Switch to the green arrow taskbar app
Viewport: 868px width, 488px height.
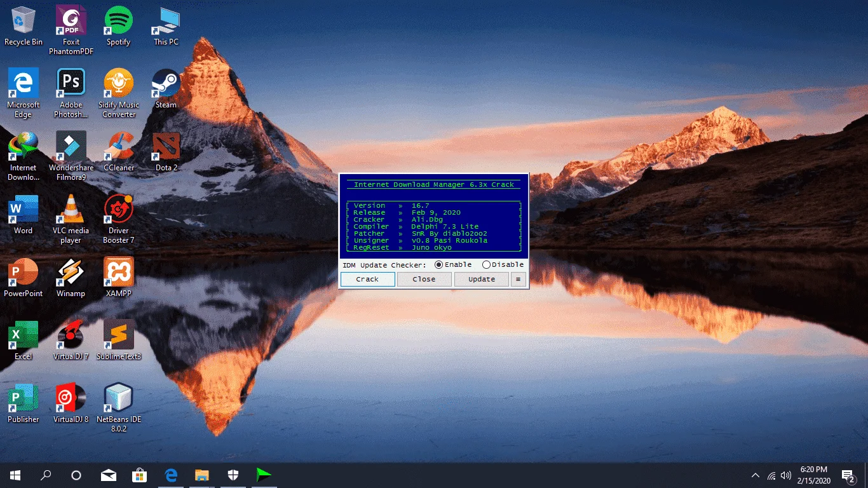(264, 475)
